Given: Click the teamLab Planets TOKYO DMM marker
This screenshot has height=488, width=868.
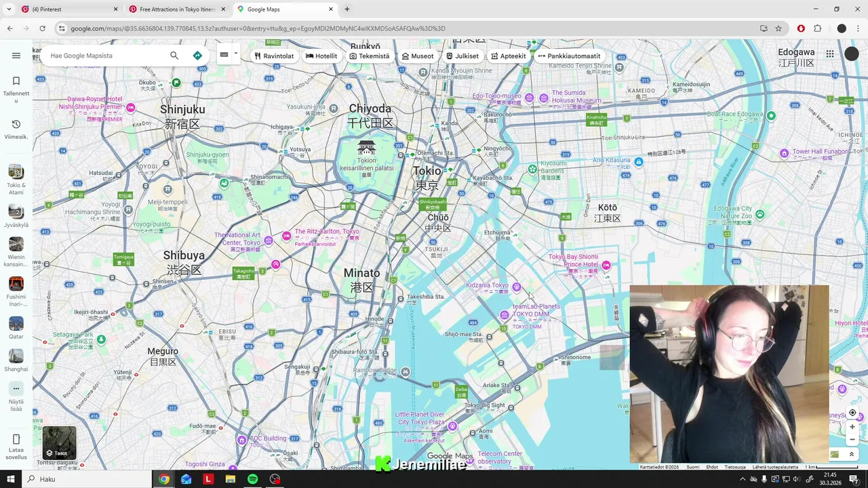Looking at the screenshot, I should pos(504,315).
